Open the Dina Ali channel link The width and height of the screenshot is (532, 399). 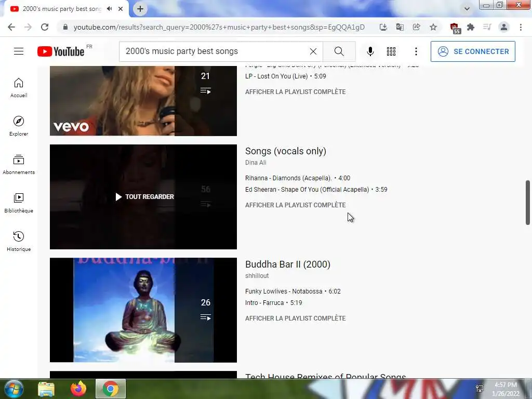coord(256,163)
